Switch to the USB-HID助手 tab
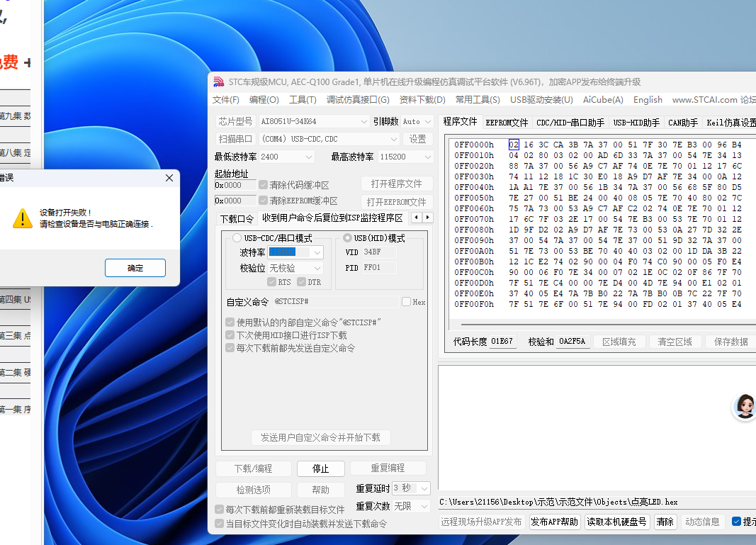This screenshot has height=545, width=756. pos(636,121)
